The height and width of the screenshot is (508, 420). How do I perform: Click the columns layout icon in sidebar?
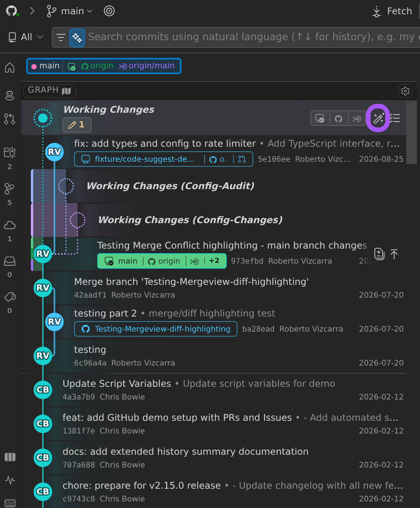click(10, 457)
